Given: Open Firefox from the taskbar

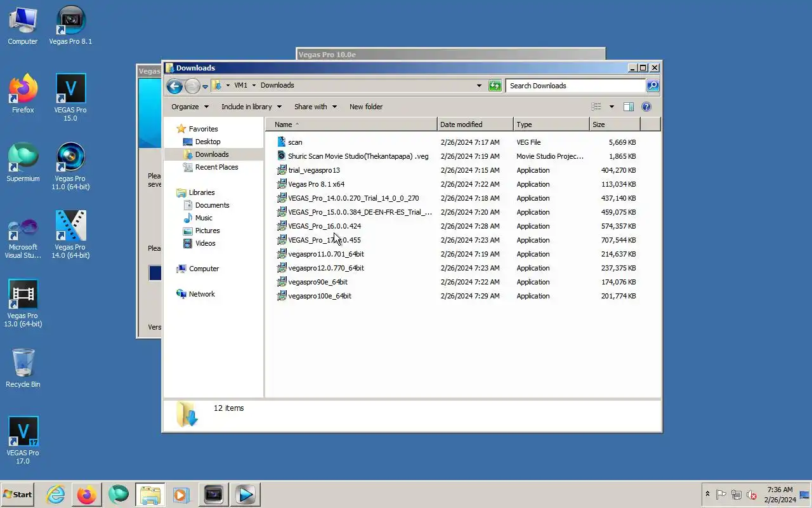Looking at the screenshot, I should 87,494.
